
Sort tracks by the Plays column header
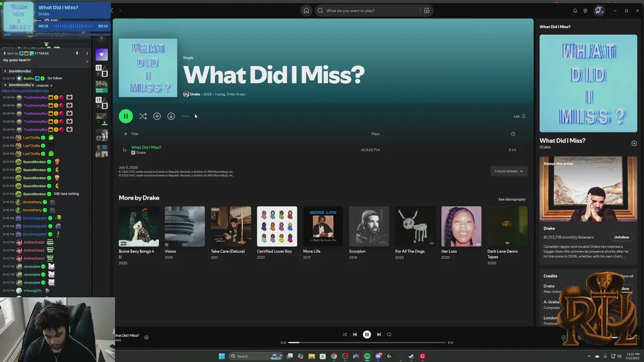(375, 134)
